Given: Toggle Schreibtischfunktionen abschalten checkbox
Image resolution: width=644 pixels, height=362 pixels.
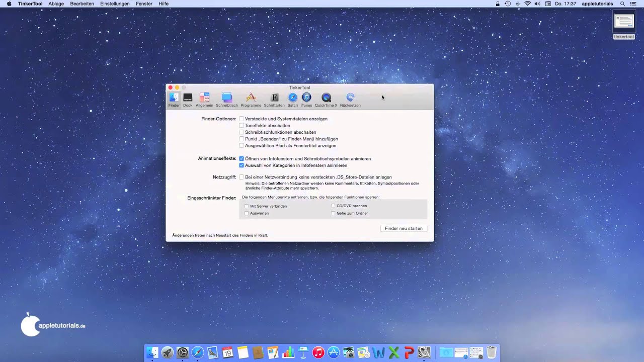Looking at the screenshot, I should tap(242, 132).
